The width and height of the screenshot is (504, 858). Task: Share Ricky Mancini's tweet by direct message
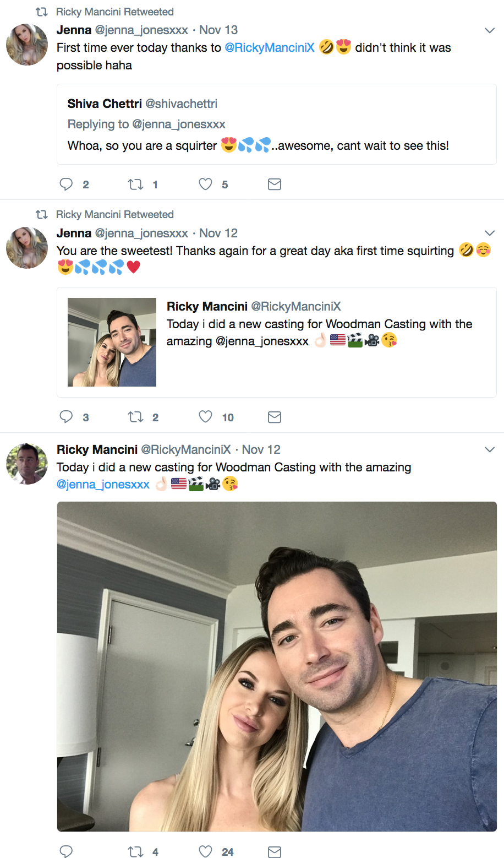[x=274, y=851]
